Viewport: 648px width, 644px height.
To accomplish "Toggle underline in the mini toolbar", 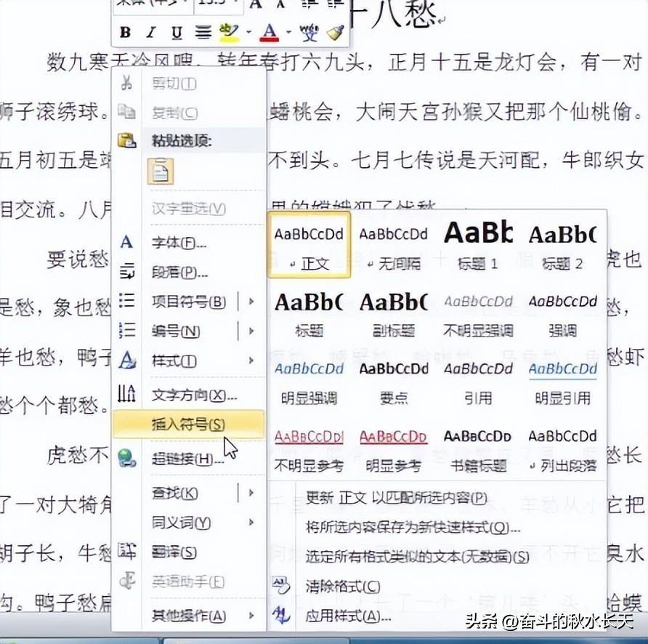I will coord(177,32).
